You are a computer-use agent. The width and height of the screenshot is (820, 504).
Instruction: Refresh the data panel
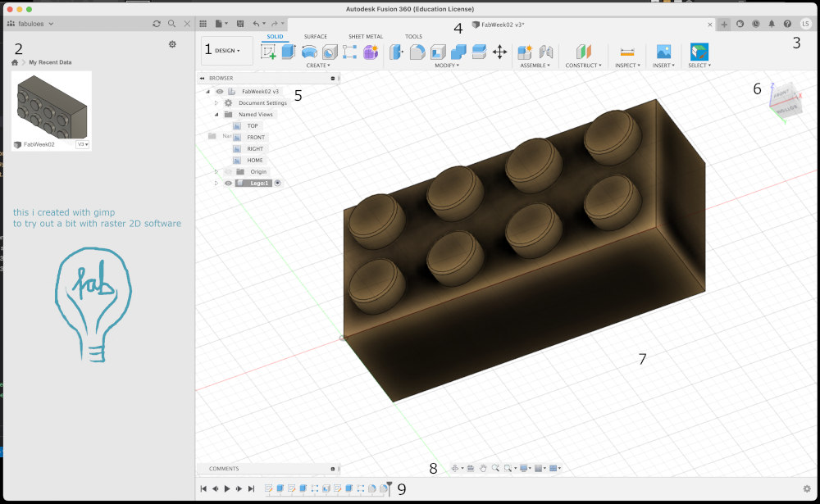point(157,24)
